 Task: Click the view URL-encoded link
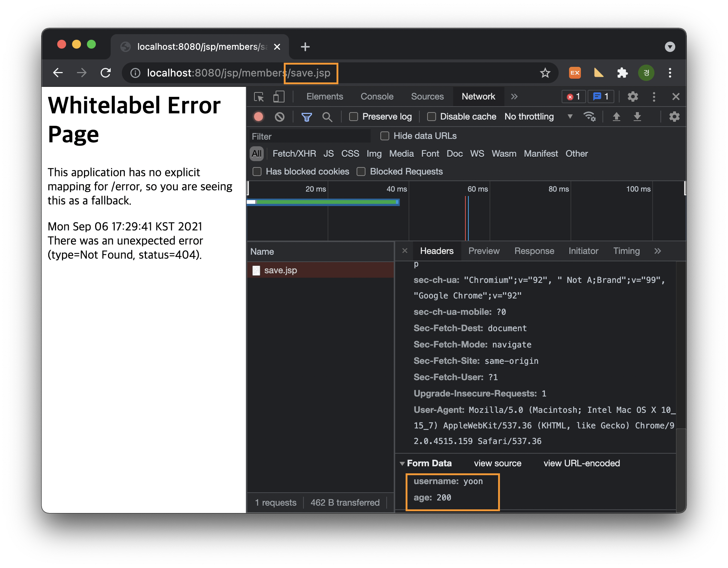click(581, 464)
